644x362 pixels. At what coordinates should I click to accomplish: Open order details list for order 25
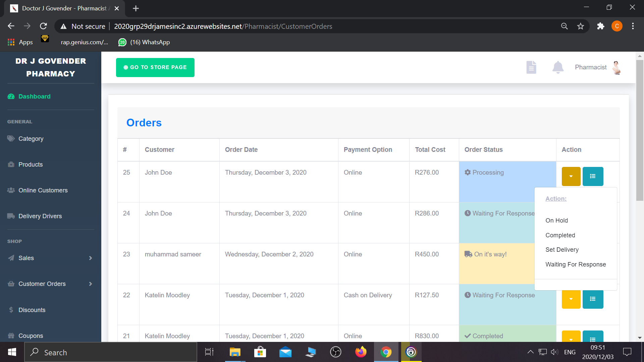[593, 176]
